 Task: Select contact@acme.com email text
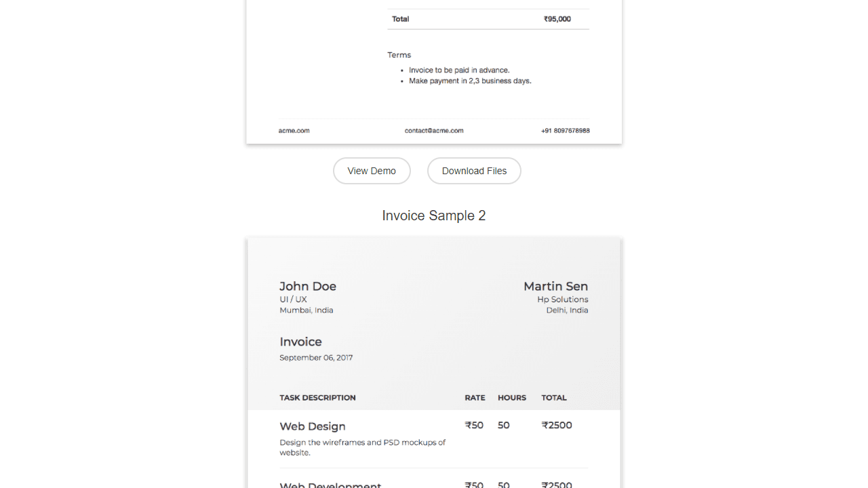(434, 130)
